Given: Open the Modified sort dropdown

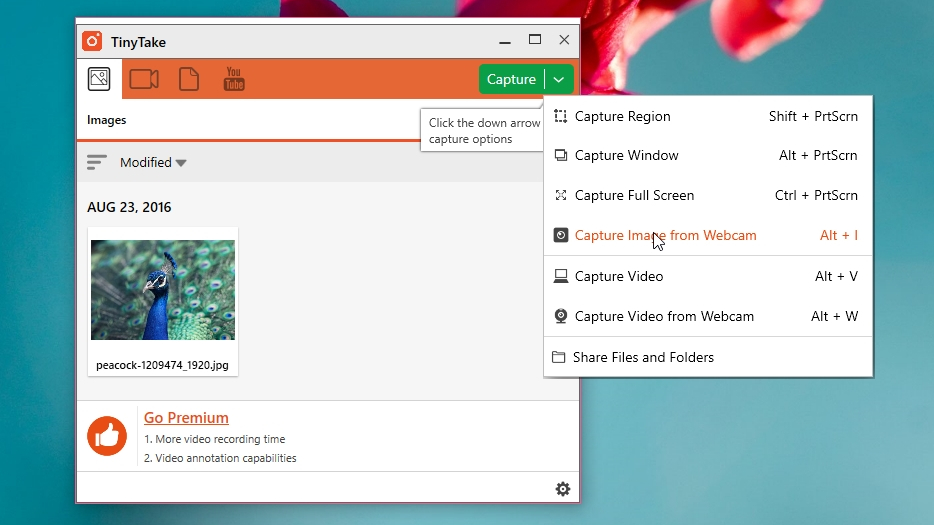Looking at the screenshot, I should click(153, 162).
